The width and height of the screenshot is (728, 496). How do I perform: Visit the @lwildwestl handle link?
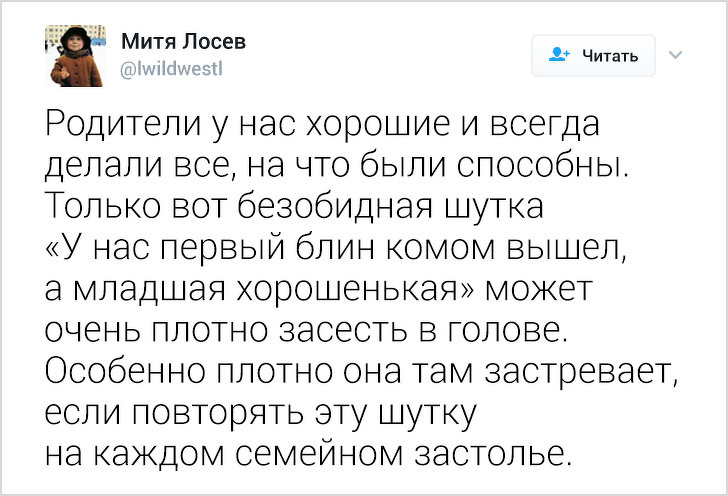point(171,69)
